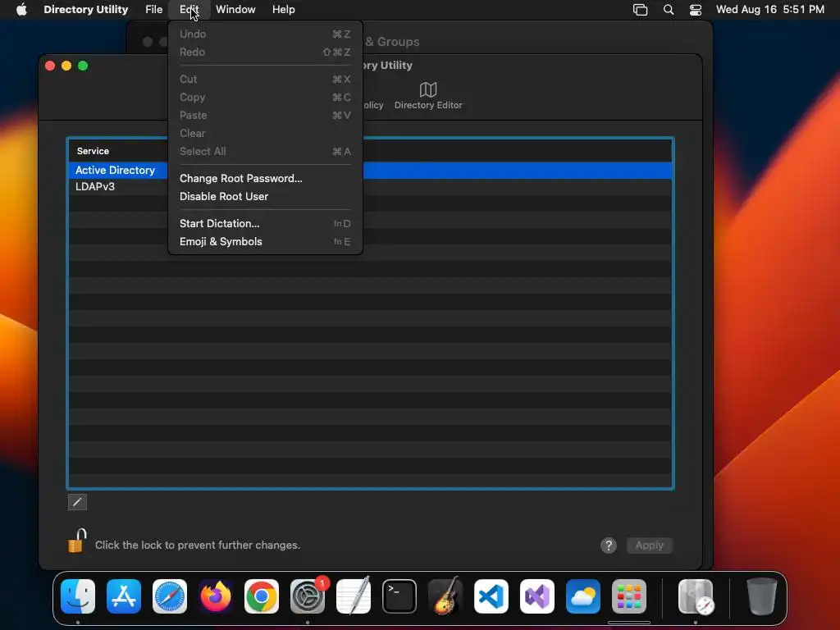This screenshot has width=840, height=630.
Task: Launch Visual Studio Code from the Dock
Action: point(491,596)
